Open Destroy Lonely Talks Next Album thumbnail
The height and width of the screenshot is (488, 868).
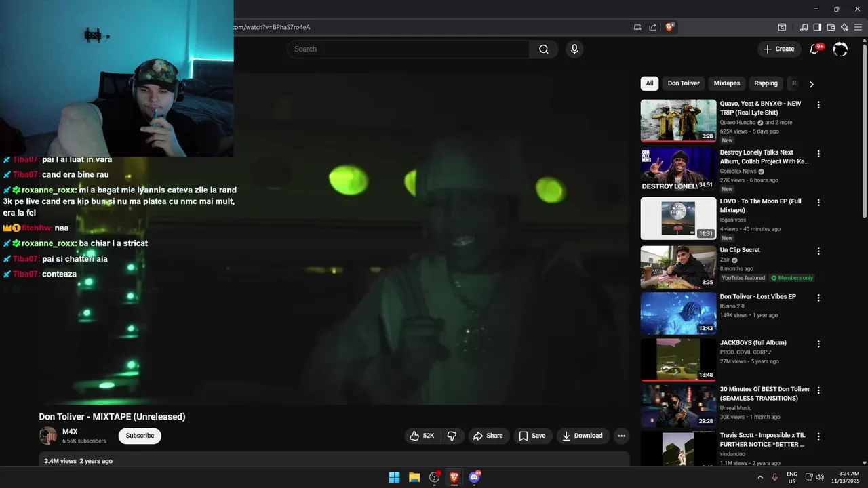[678, 169]
